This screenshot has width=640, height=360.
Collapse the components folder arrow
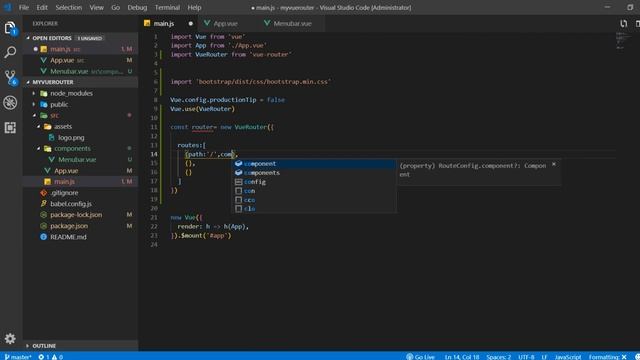coord(39,149)
